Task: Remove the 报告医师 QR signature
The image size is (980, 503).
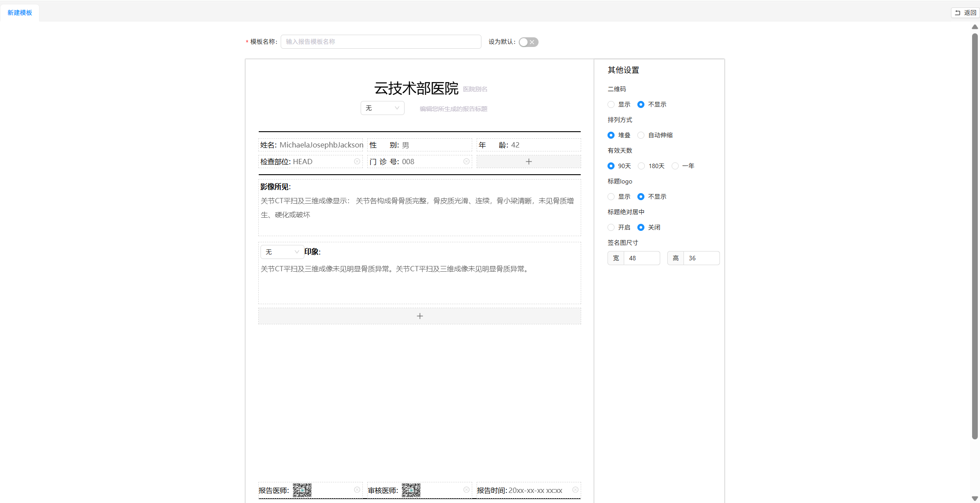Action: (357, 489)
